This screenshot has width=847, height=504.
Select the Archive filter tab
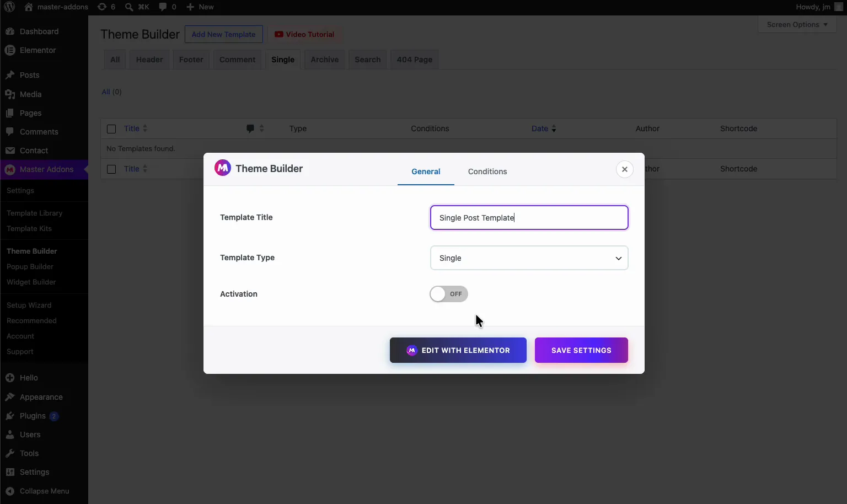point(325,60)
